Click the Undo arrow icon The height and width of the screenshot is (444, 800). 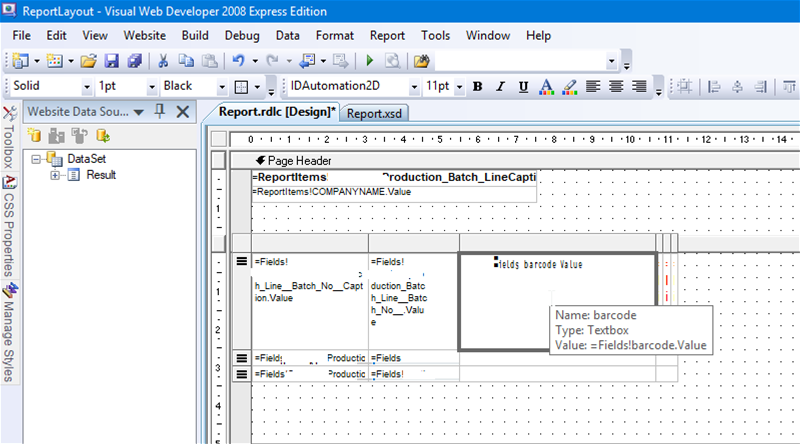[238, 61]
